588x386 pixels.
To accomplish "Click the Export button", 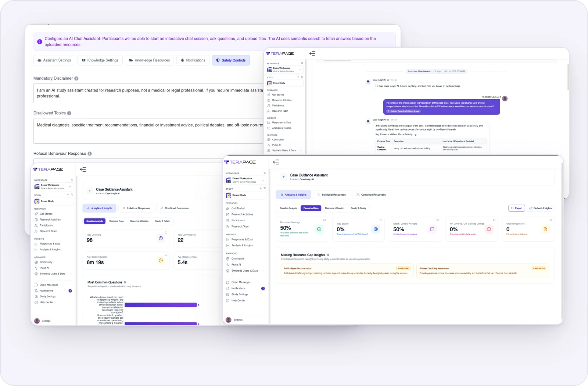I will [517, 208].
